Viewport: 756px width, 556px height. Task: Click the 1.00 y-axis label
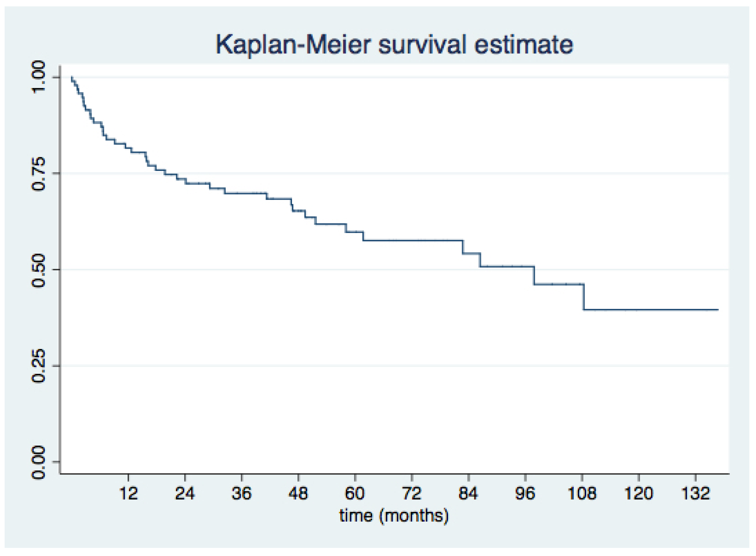tap(38, 77)
